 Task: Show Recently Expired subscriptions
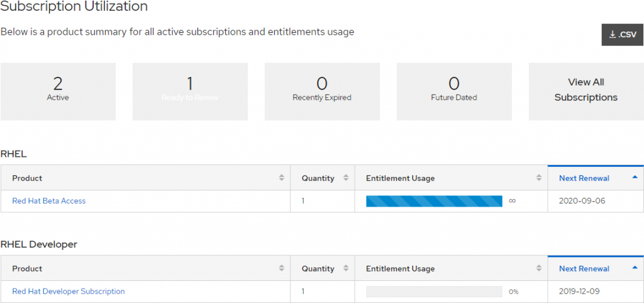(322, 91)
